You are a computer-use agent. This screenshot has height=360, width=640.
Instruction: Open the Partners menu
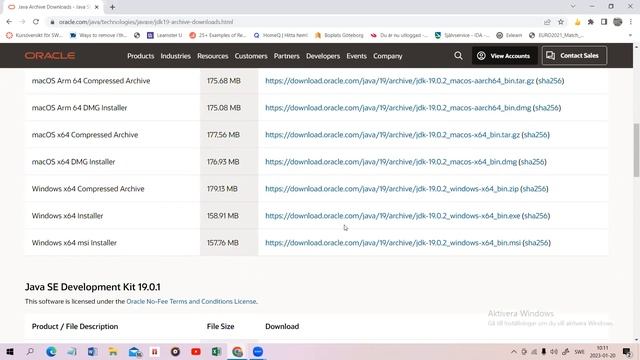pyautogui.click(x=287, y=56)
